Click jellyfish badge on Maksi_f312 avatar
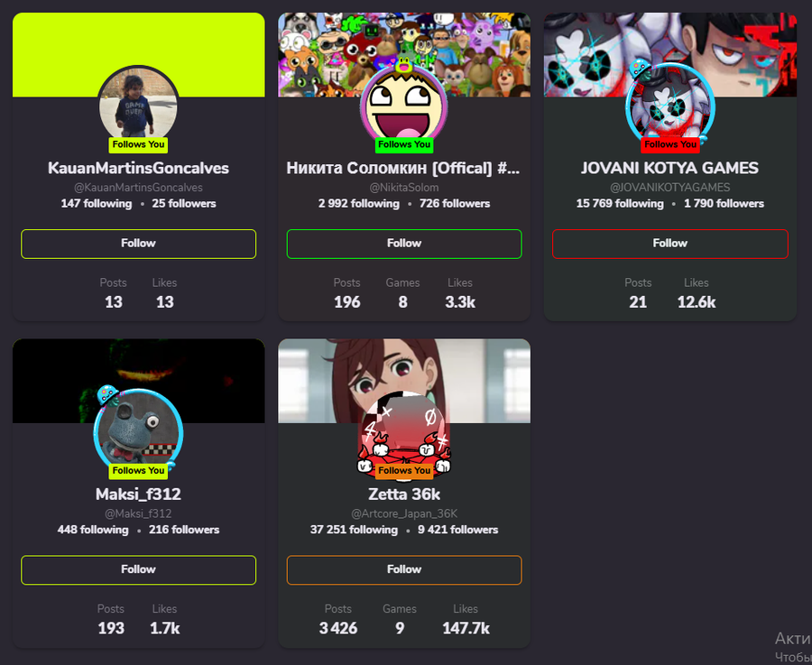The height and width of the screenshot is (665, 812). (107, 395)
